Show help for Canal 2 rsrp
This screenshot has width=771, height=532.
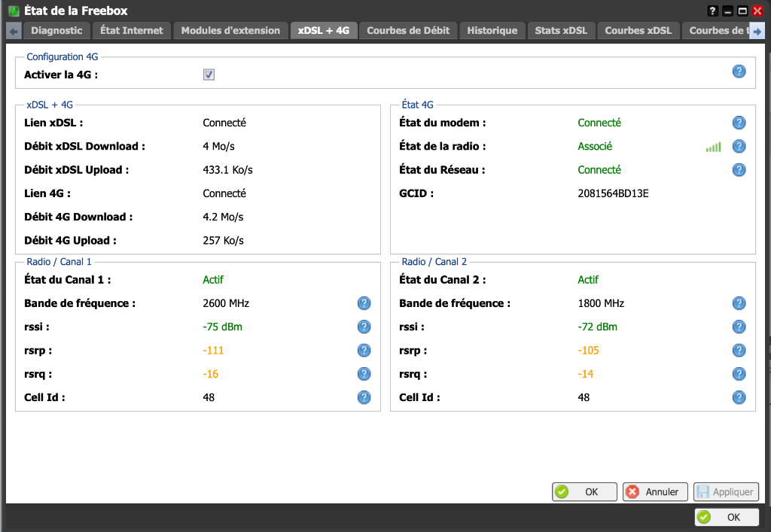739,351
